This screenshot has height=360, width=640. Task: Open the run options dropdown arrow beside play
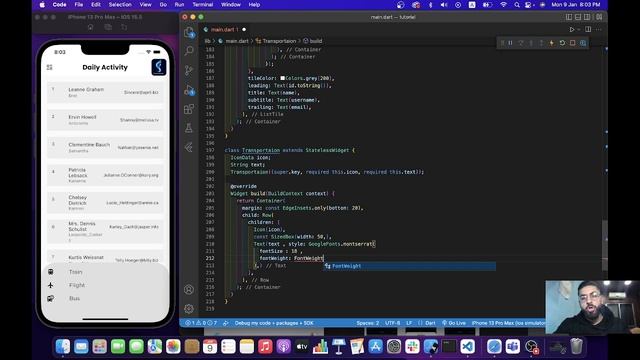coord(578,29)
